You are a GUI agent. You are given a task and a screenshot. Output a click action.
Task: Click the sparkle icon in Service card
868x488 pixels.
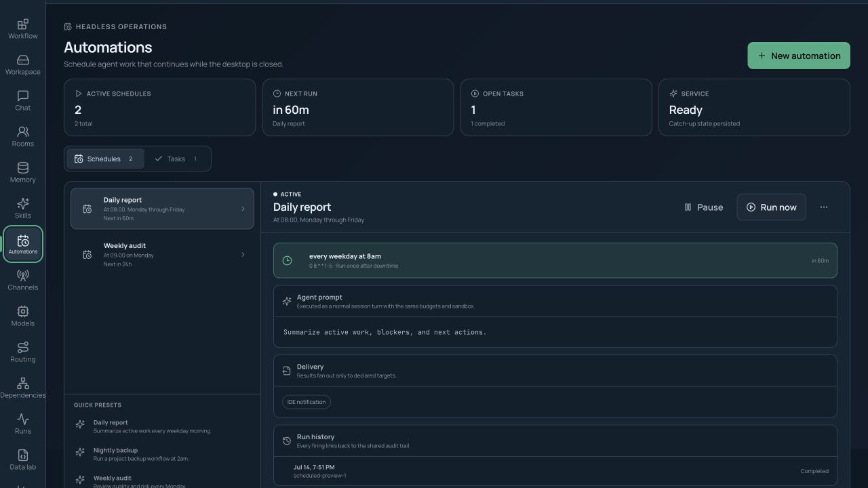[673, 94]
